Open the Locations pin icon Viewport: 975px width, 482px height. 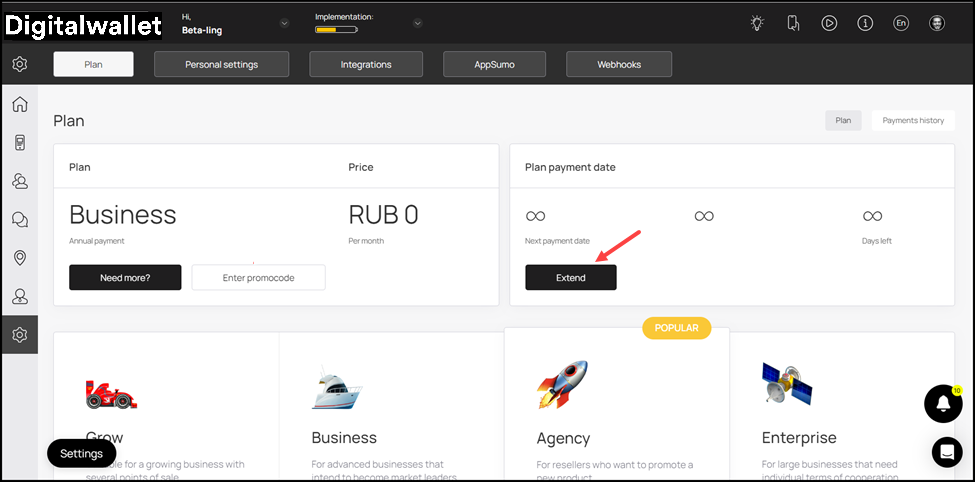19,258
